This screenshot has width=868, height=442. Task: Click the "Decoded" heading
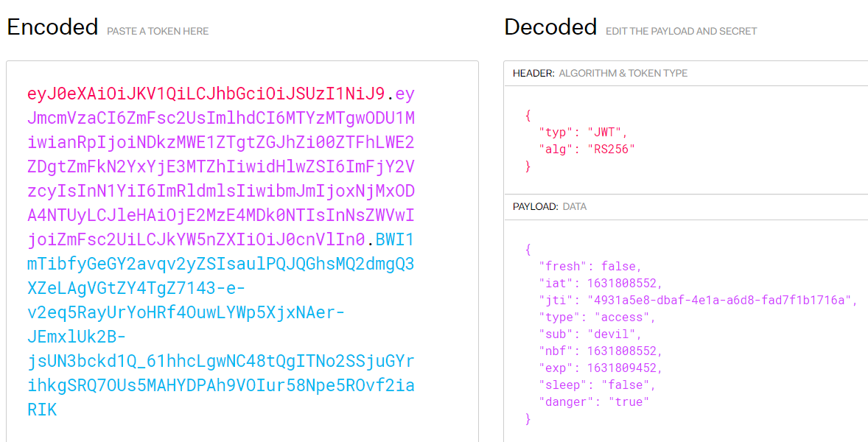[x=550, y=27]
